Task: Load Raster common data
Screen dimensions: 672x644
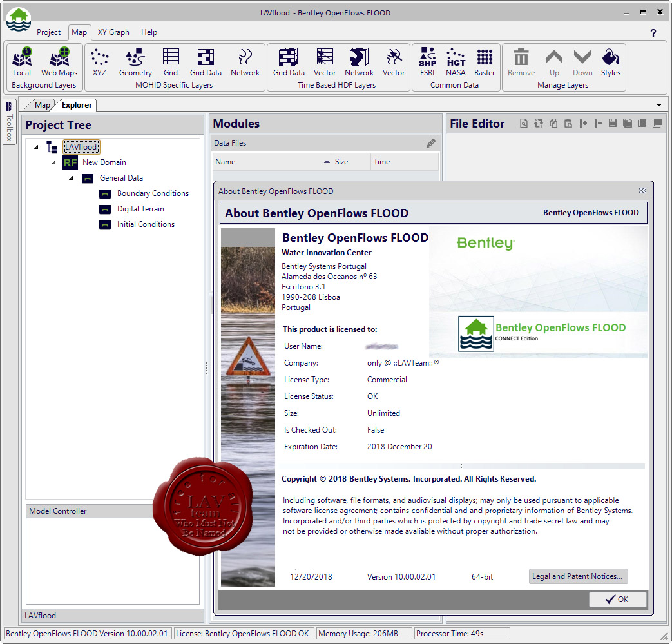Action: [485, 62]
